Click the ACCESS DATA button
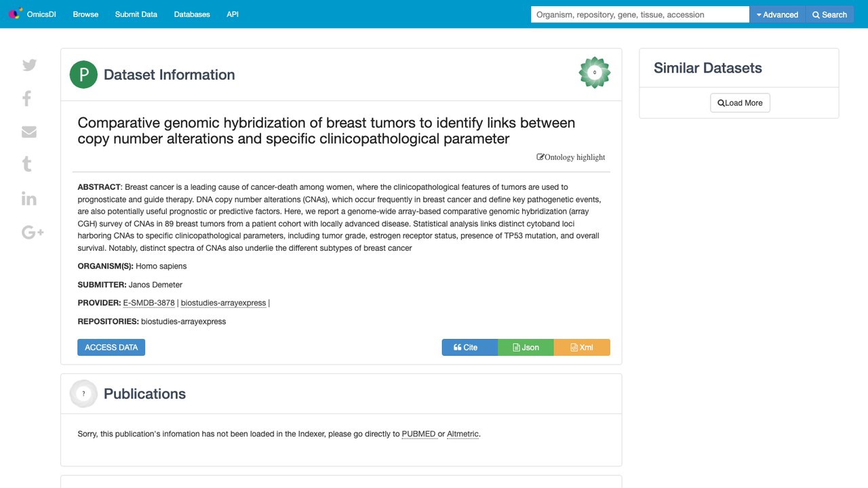Screen dimensions: 868x488 pos(111,347)
